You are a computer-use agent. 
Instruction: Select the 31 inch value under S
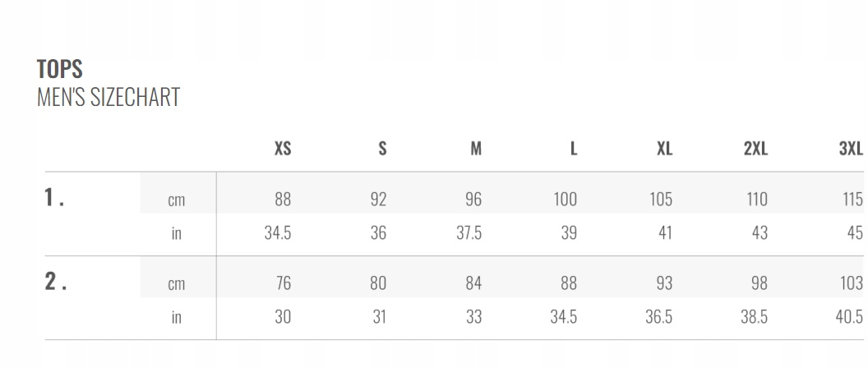[x=379, y=317]
